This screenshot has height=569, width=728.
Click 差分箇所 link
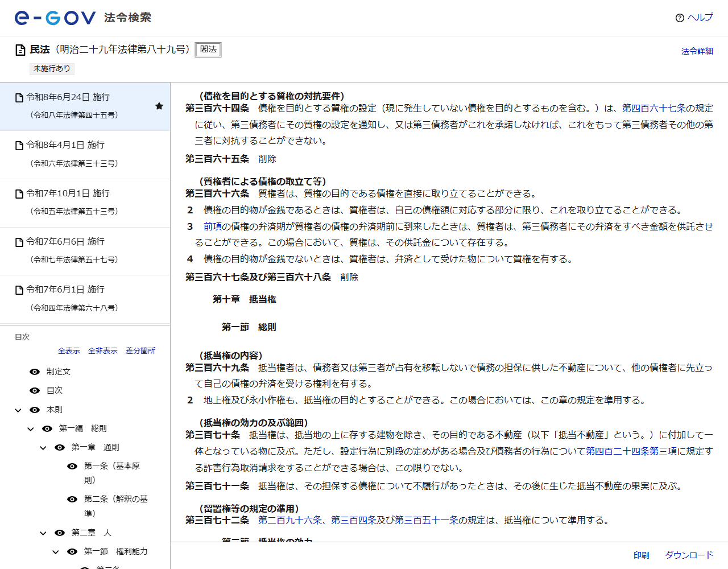tap(140, 351)
